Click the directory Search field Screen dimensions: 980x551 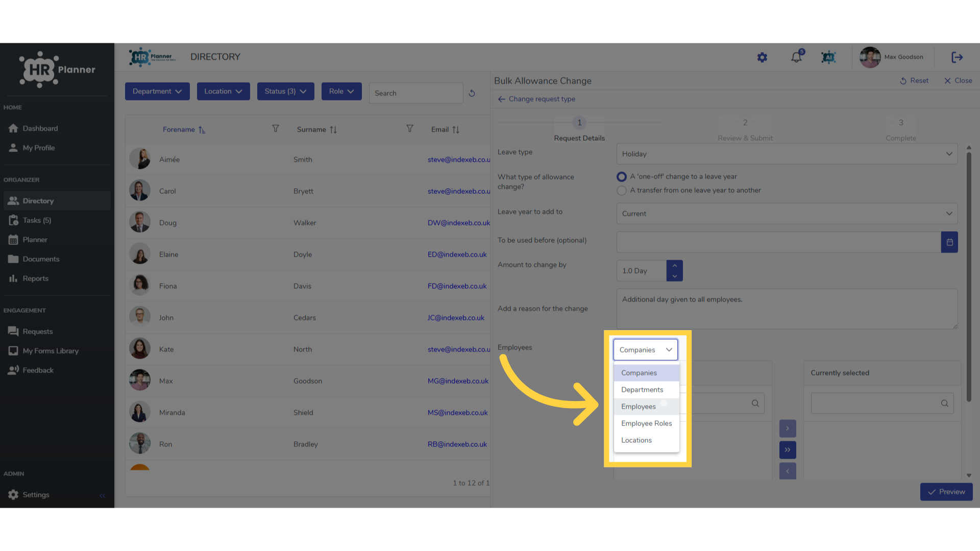click(x=416, y=93)
